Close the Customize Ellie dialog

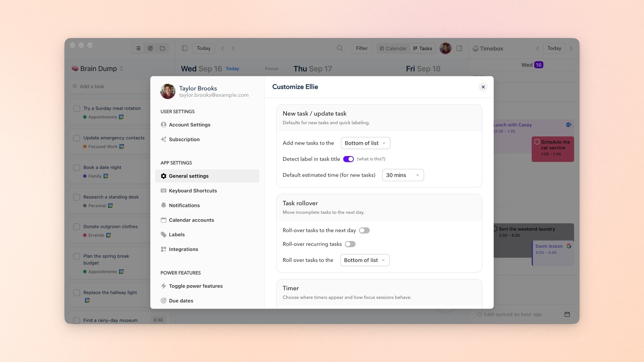tap(483, 87)
